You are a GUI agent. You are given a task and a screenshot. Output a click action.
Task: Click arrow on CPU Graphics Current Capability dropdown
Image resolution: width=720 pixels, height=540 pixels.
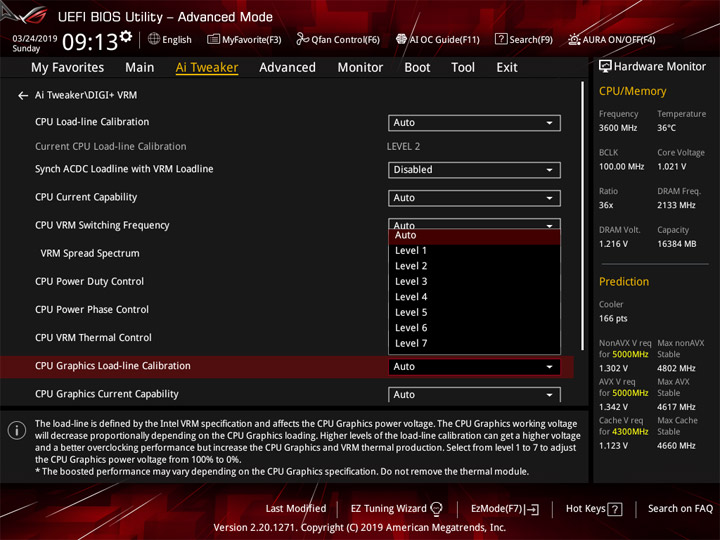[549, 395]
